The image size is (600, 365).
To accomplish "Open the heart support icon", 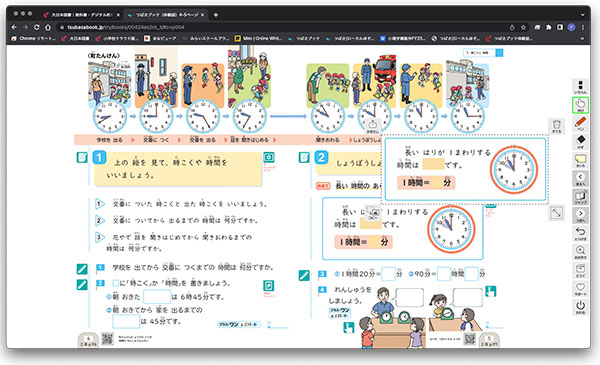I will tap(580, 288).
